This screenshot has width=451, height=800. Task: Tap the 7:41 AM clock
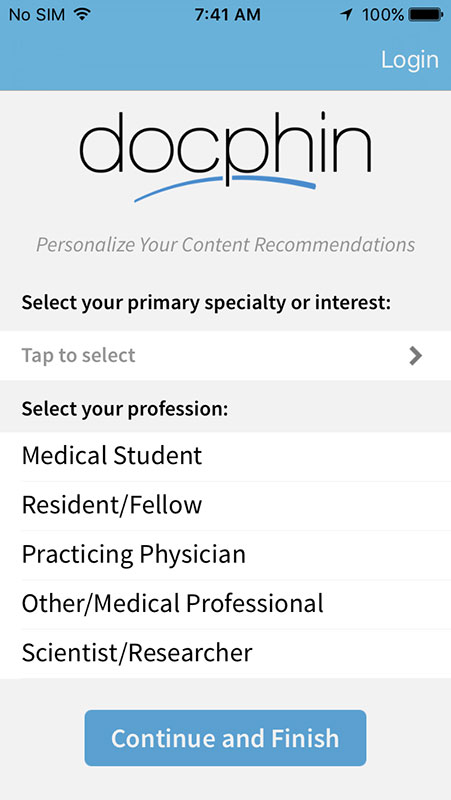pos(227,15)
